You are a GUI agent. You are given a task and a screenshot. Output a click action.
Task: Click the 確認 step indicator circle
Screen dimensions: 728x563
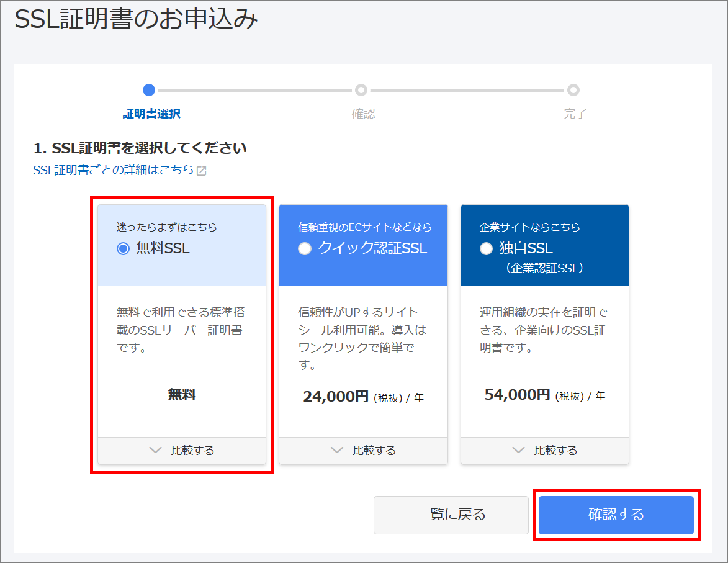361,90
